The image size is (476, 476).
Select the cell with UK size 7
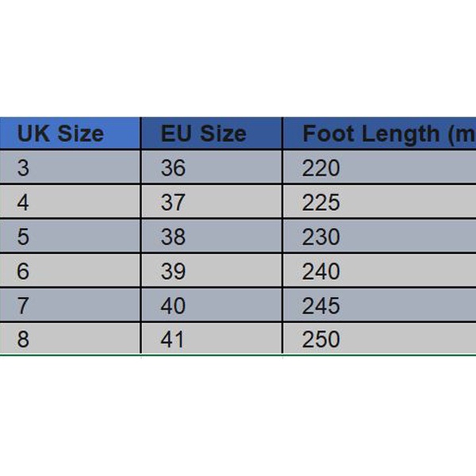(x=70, y=305)
